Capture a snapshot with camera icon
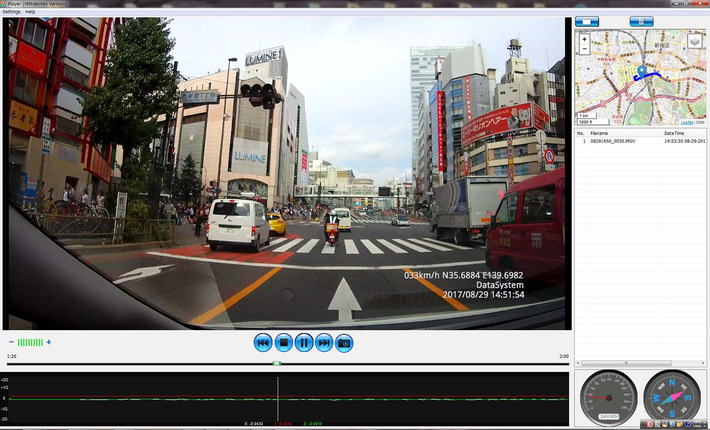Screen dimensions: 710x430 [x=344, y=342]
